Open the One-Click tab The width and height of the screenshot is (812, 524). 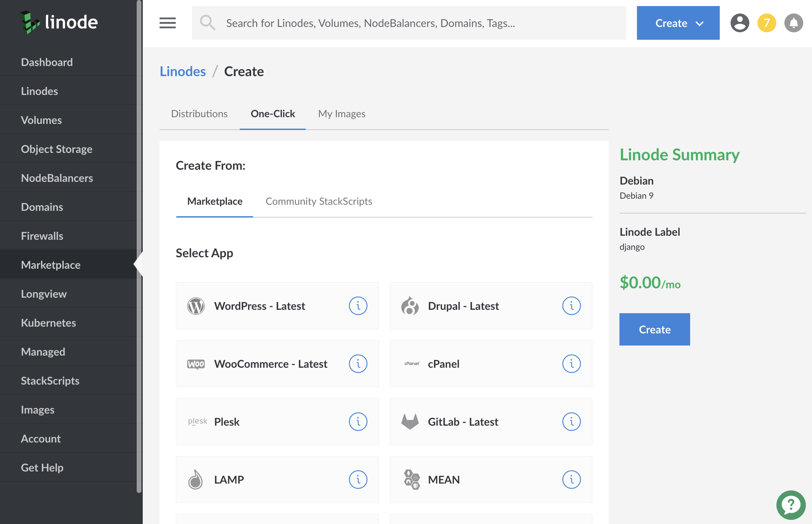(x=273, y=114)
